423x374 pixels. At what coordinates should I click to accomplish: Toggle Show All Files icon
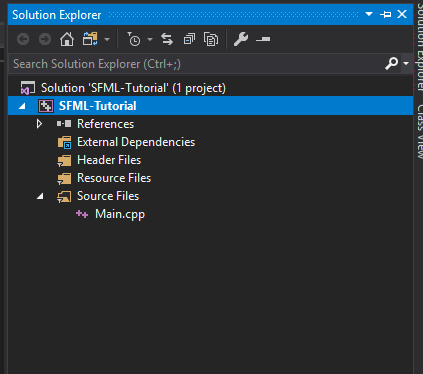point(211,39)
